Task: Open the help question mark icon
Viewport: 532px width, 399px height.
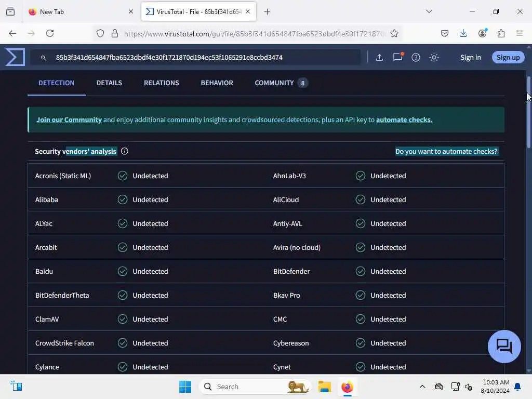Action: (x=416, y=57)
